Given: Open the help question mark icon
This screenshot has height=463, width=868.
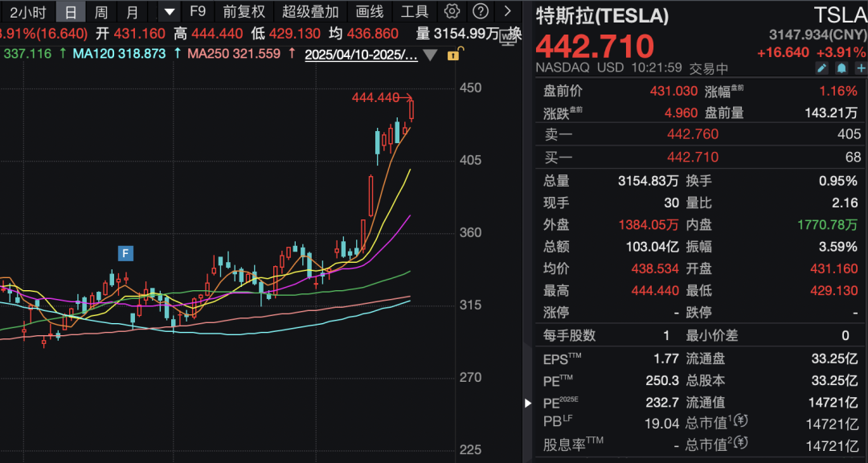Looking at the screenshot, I should coord(481,11).
